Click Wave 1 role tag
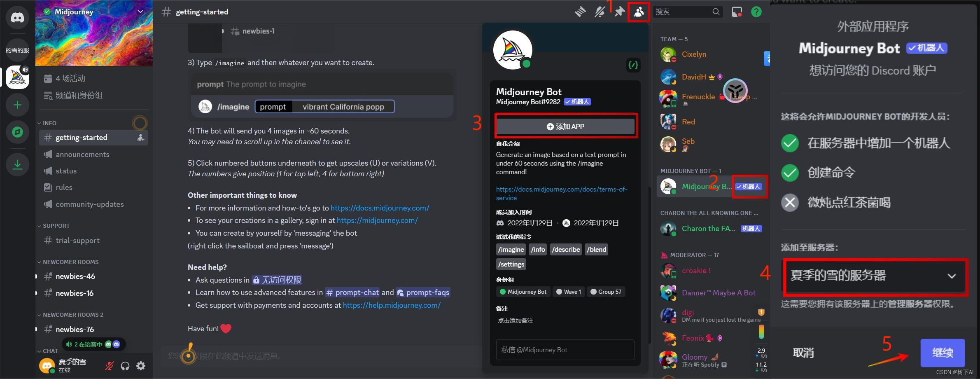 568,292
